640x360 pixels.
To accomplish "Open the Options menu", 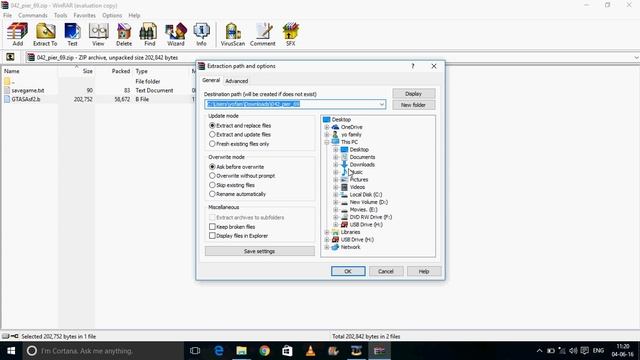I will pos(112,15).
